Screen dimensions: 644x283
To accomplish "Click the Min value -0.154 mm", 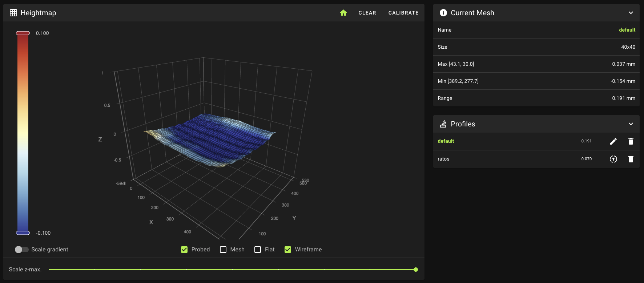I will click(x=623, y=81).
